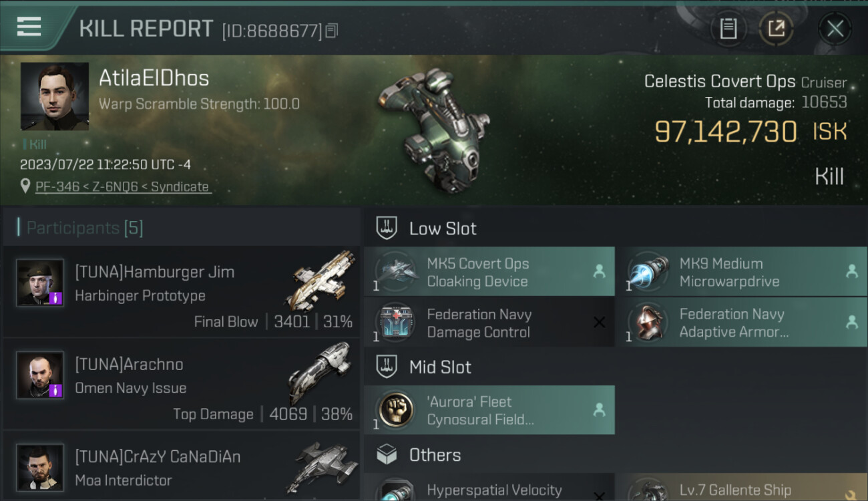
Task: Select Hamburger Jim participant entry
Action: coord(182,292)
